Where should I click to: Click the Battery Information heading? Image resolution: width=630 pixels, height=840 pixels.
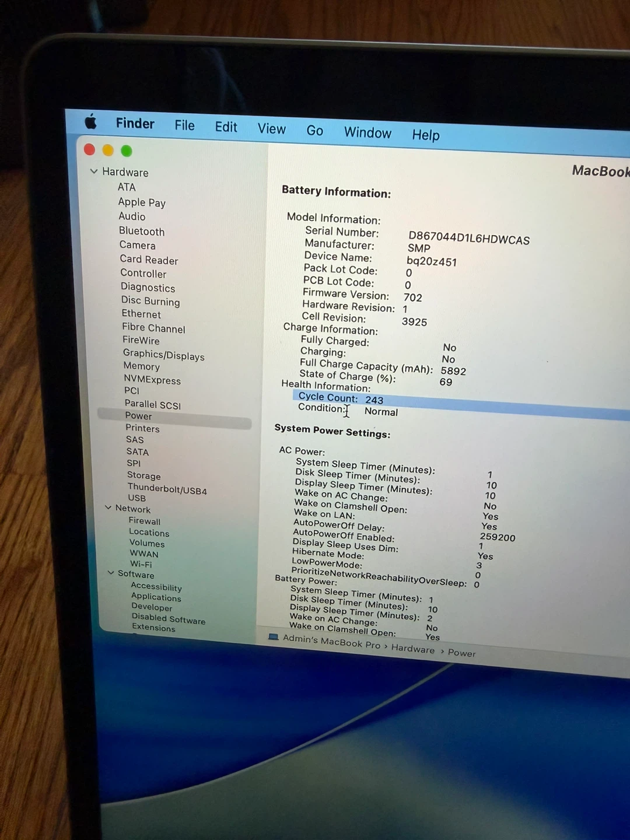pyautogui.click(x=336, y=191)
